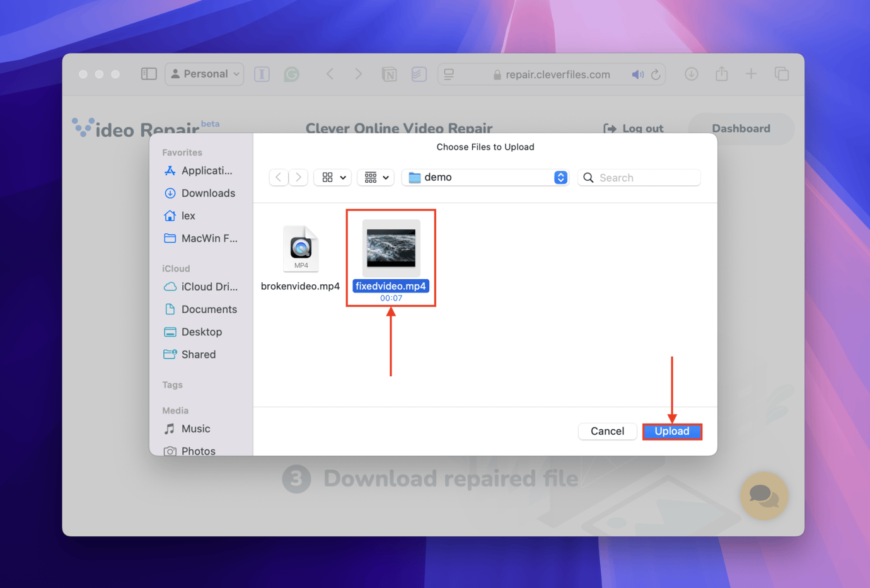Mute the tab audio speaker icon
Screen dimensions: 870x588
[x=637, y=74]
